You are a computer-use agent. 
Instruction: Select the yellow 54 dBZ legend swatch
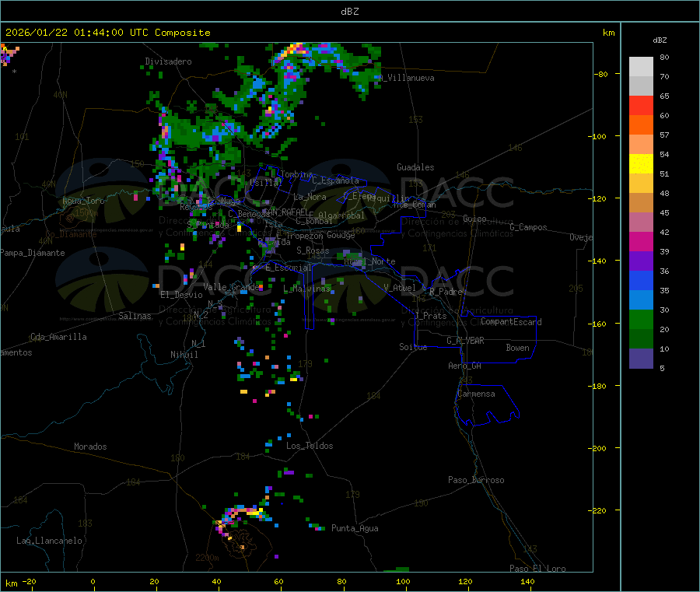pyautogui.click(x=641, y=164)
